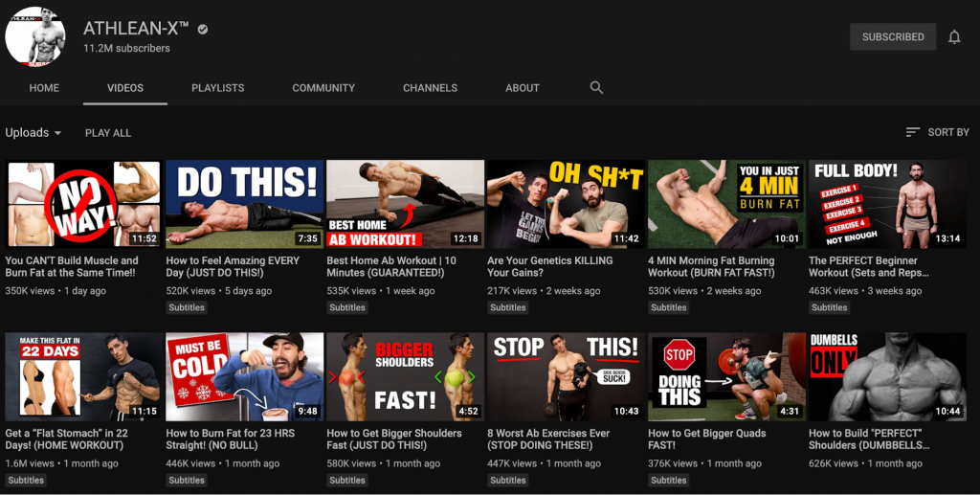Click '626K views • 1 month ago' text
This screenshot has height=495, width=980.
coord(865,463)
